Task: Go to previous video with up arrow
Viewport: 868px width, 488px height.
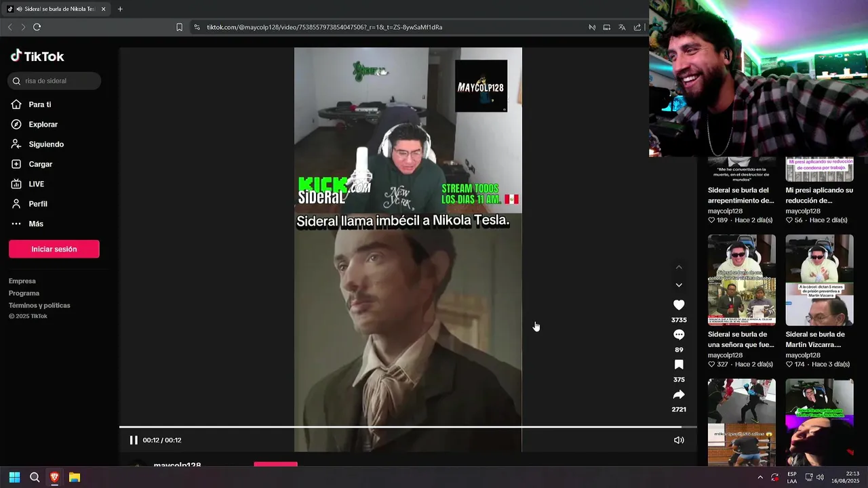Action: [679, 267]
